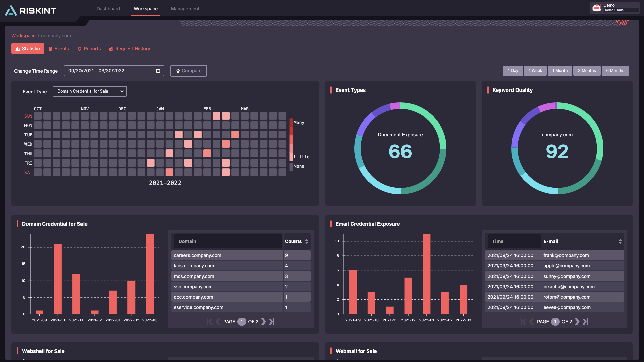Open calendar icon in time range field

tap(158, 71)
